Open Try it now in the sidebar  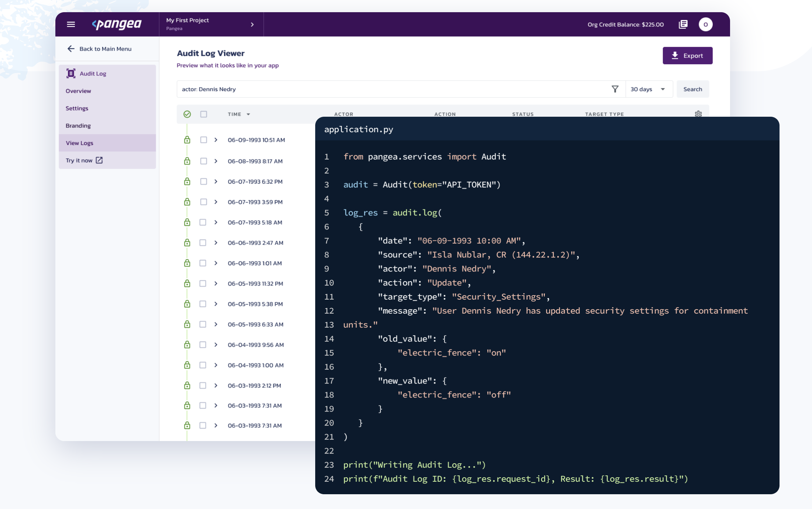tap(107, 160)
